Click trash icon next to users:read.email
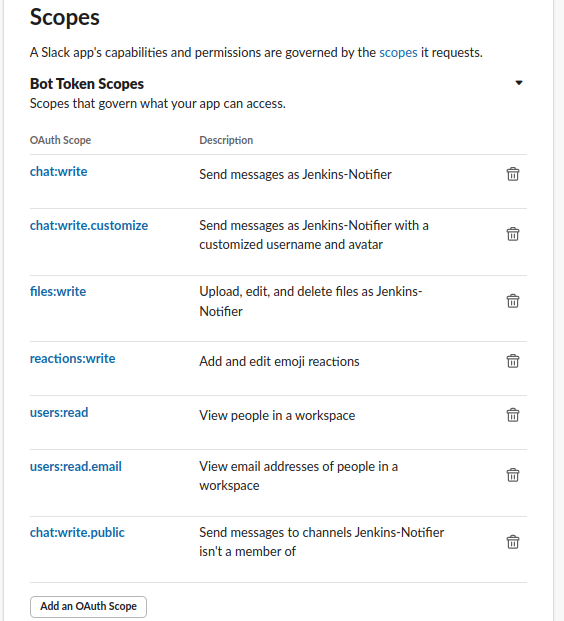 click(x=513, y=475)
